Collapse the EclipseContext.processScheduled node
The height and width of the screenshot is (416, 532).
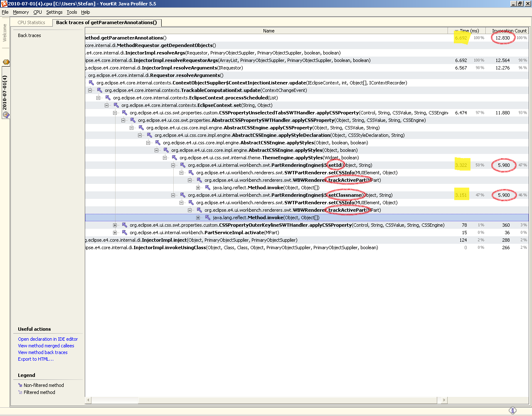pyautogui.click(x=99, y=98)
